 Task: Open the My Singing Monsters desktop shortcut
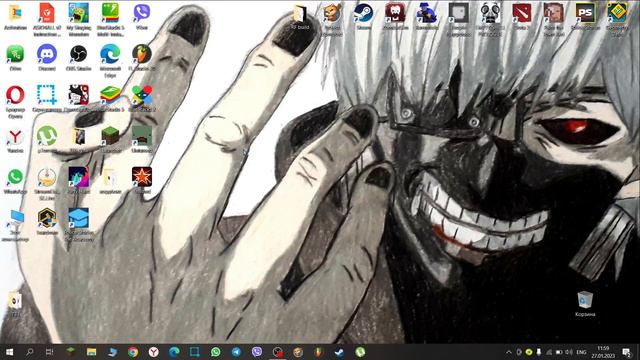point(78,13)
